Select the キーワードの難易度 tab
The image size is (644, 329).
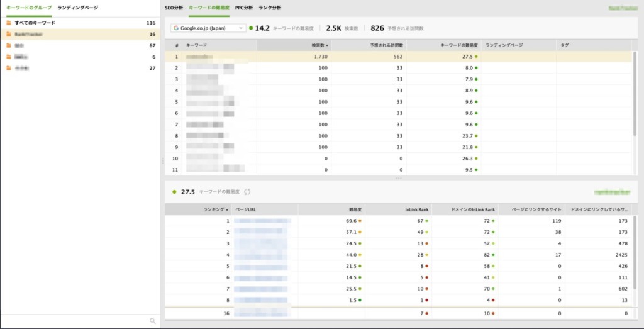coord(209,8)
